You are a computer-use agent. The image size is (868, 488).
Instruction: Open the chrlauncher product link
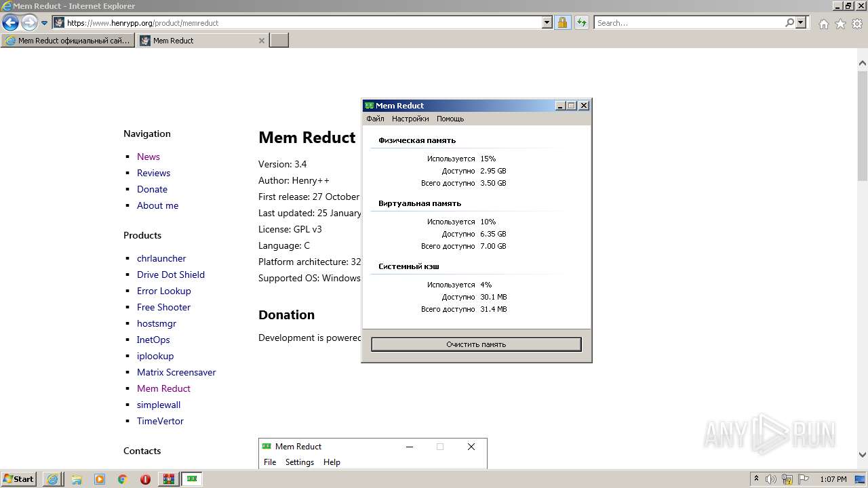[x=161, y=258]
